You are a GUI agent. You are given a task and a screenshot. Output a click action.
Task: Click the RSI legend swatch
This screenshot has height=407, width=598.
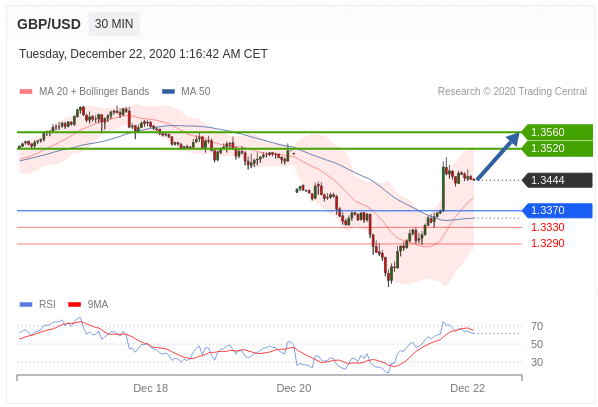click(x=26, y=304)
